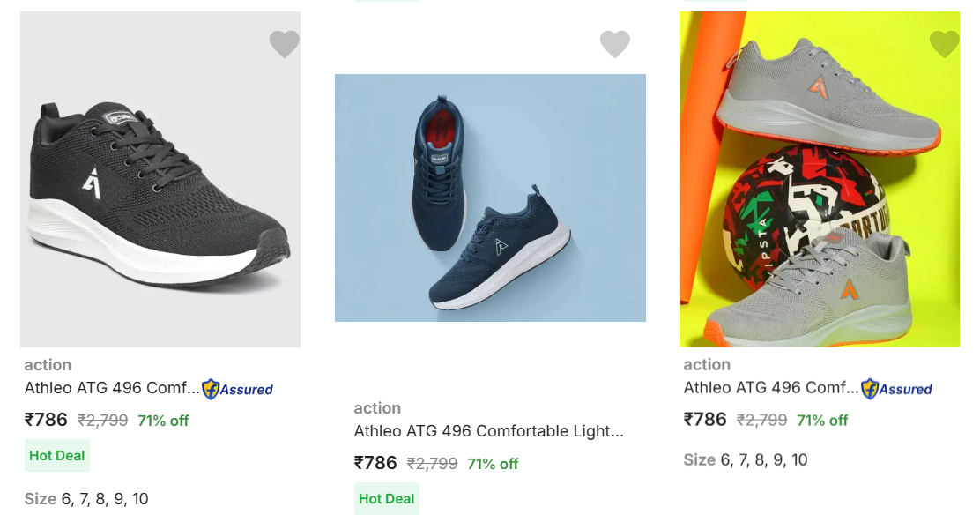Screen dimensions: 980x522
Task: Open 'Athleo ATG 496 Comfortable Light...' title link
Action: pyautogui.click(x=488, y=431)
